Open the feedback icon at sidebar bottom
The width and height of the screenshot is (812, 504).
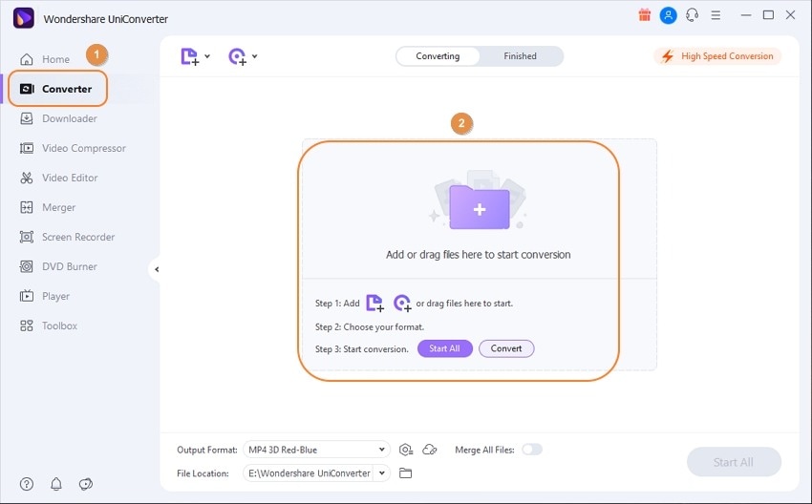85,484
